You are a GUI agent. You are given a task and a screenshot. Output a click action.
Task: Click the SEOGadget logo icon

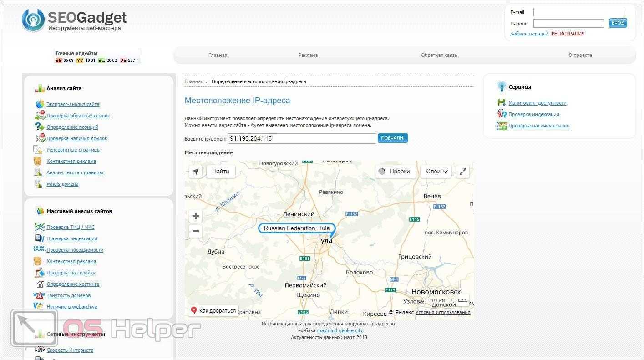pyautogui.click(x=33, y=20)
